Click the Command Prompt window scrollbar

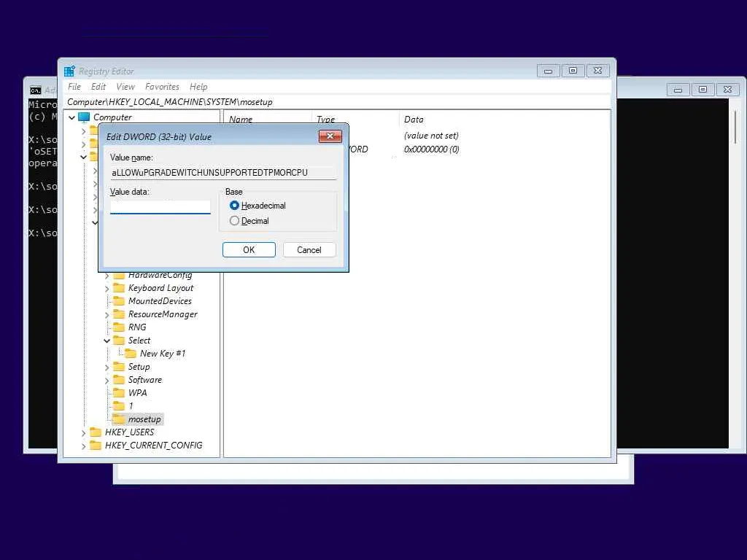tap(735, 128)
